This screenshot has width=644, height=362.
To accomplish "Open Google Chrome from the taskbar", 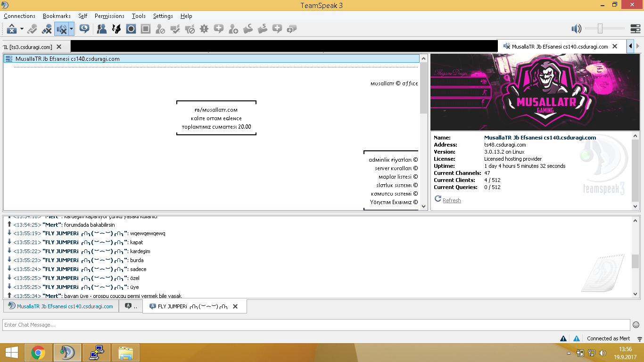I will point(38,353).
